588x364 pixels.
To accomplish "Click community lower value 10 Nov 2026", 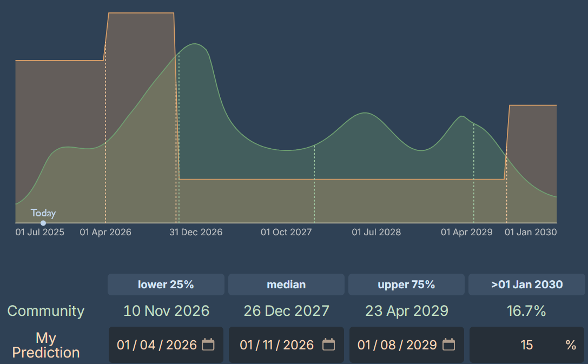I will 166,311.
